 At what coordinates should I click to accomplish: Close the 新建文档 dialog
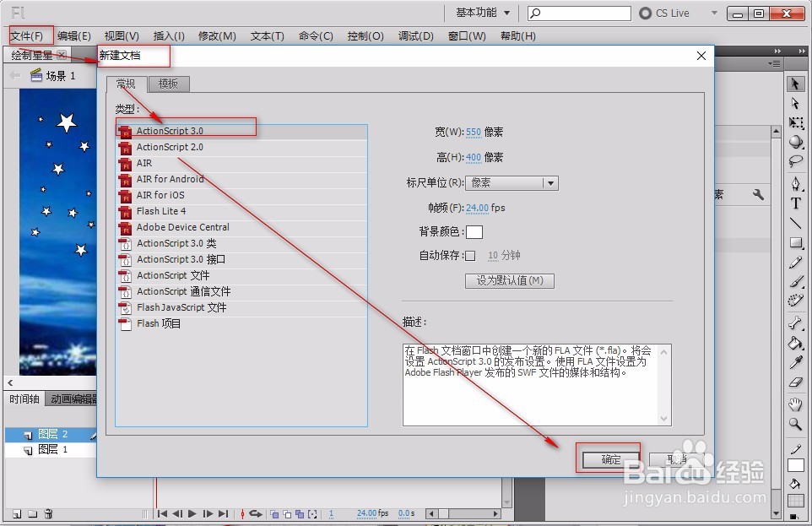tap(701, 56)
